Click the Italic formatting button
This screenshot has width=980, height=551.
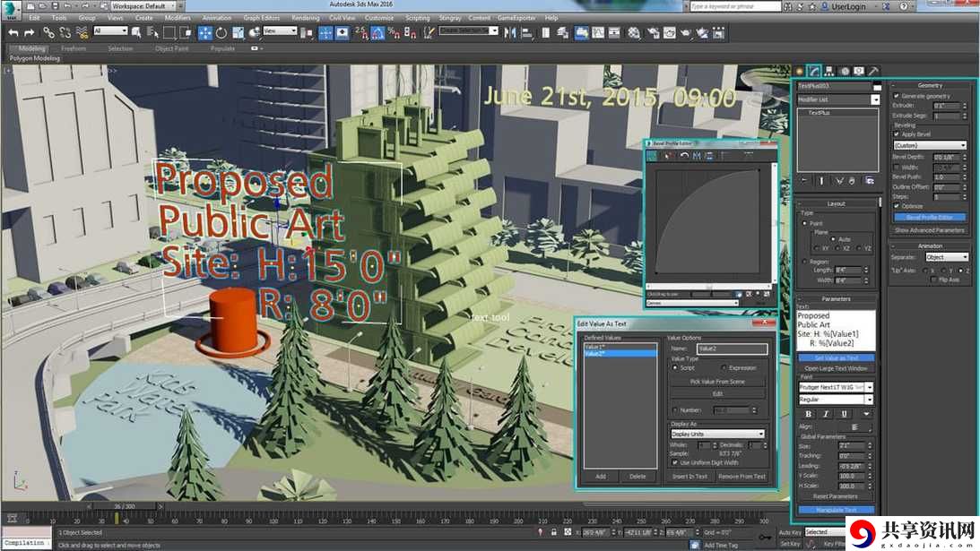(x=826, y=414)
